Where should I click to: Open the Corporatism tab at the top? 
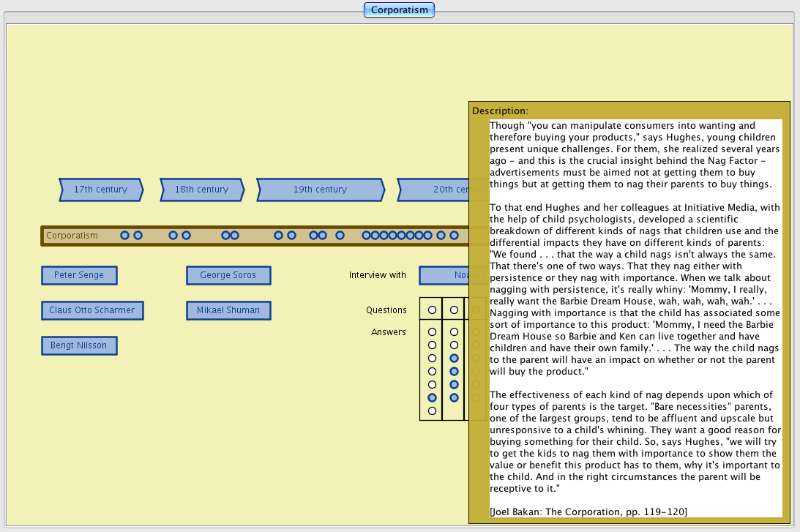click(x=400, y=10)
